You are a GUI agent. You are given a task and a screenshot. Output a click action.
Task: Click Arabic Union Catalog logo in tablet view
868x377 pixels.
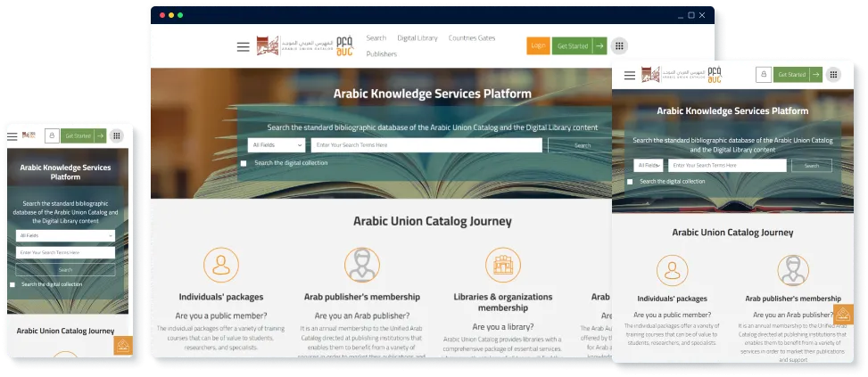[x=682, y=75]
